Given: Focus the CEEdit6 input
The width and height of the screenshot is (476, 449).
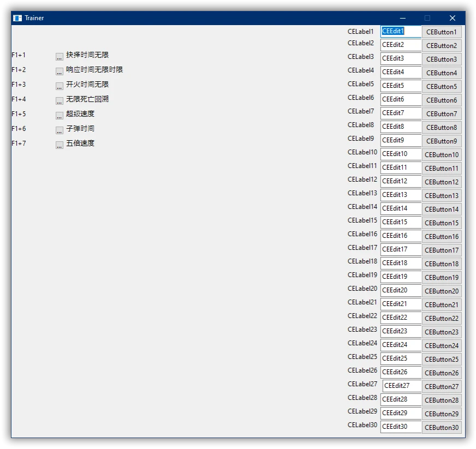Looking at the screenshot, I should [x=401, y=99].
